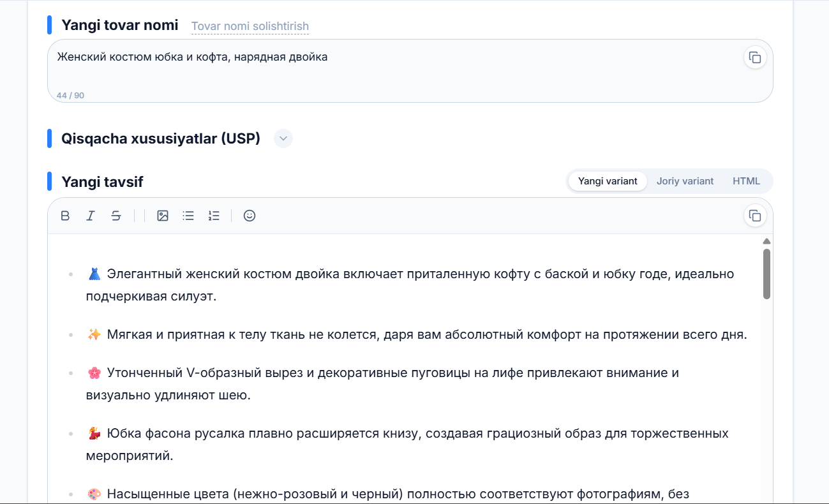Insert image via editor toolbar icon
Image resolution: width=829 pixels, height=504 pixels.
coord(163,216)
